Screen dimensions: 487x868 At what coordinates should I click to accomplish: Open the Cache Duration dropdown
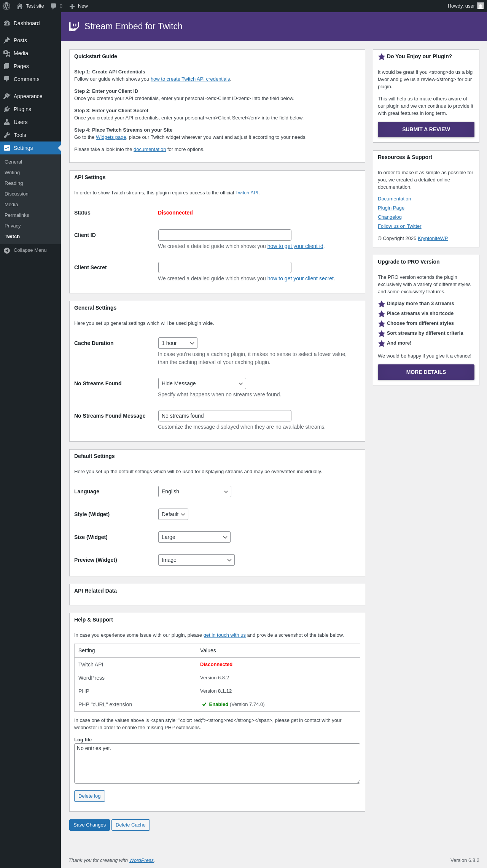[178, 343]
